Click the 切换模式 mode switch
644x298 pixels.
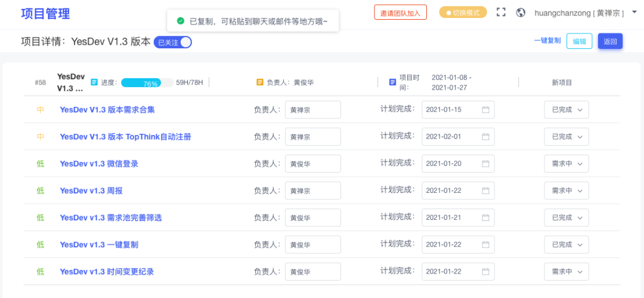click(463, 13)
